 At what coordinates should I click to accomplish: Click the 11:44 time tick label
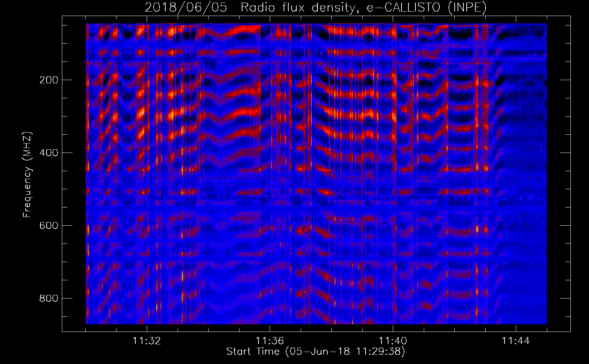coord(516,341)
